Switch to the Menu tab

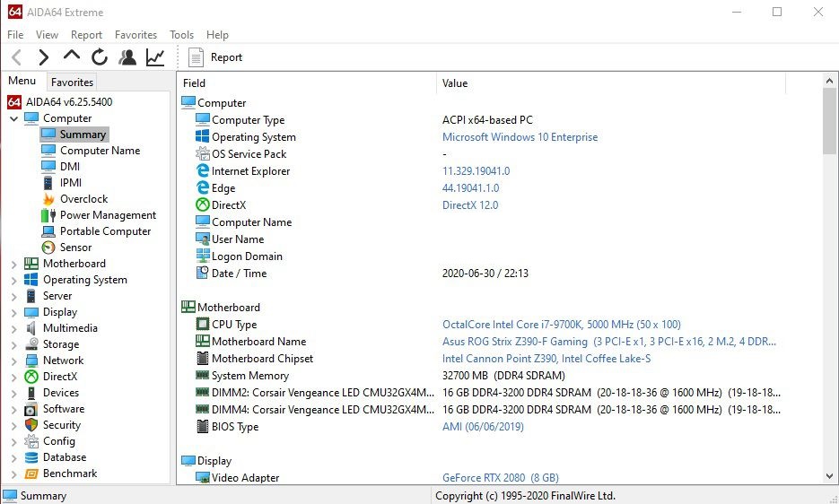point(22,81)
